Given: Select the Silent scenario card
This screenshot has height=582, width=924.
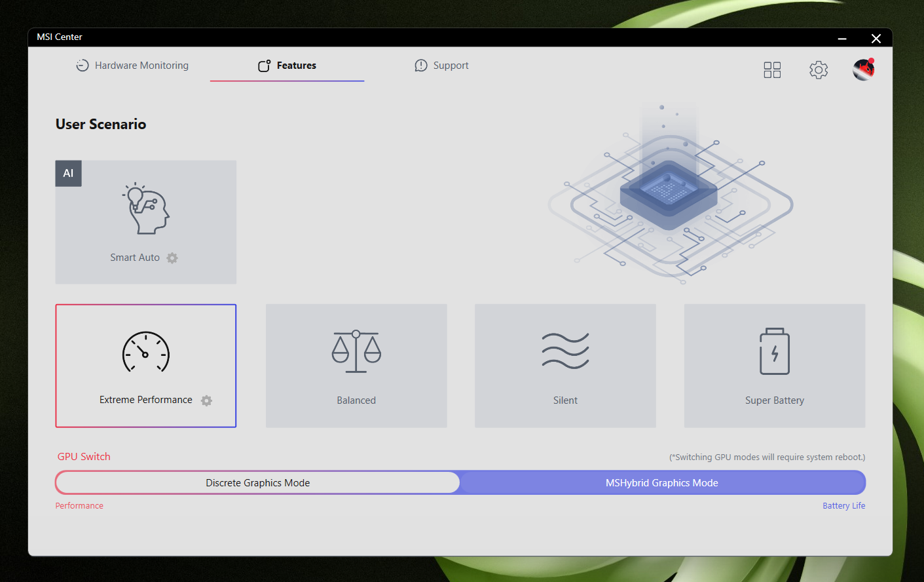Looking at the screenshot, I should (x=565, y=366).
